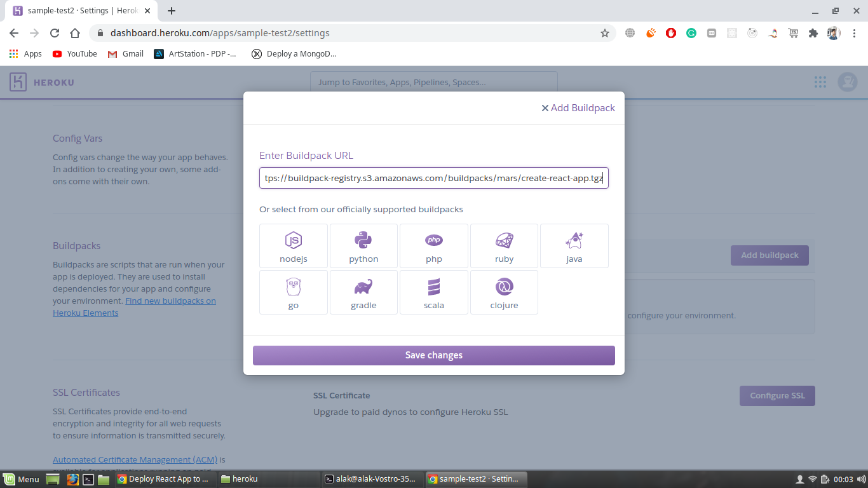The width and height of the screenshot is (868, 488).
Task: Open the Grammarly extension
Action: pos(691,33)
